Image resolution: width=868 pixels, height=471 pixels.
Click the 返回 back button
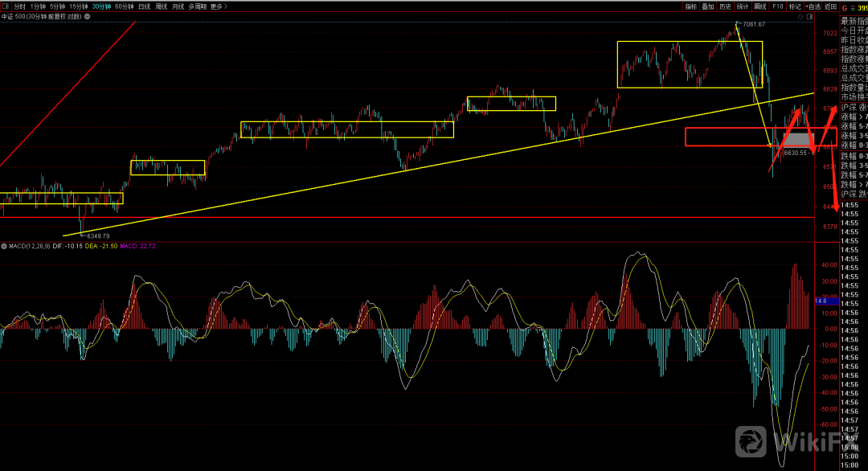(x=831, y=6)
